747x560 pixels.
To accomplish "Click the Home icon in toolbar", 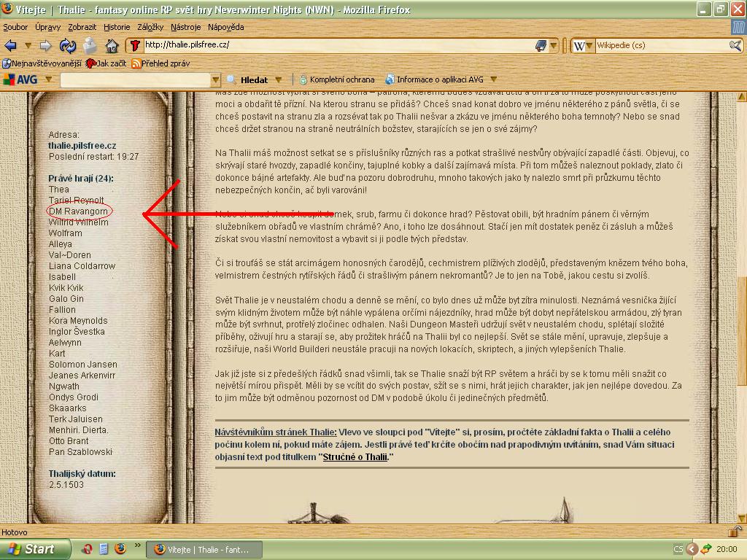I will (x=112, y=45).
